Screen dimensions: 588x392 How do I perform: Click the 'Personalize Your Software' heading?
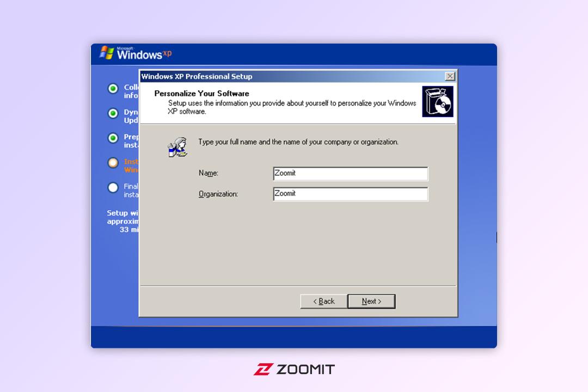(x=202, y=94)
